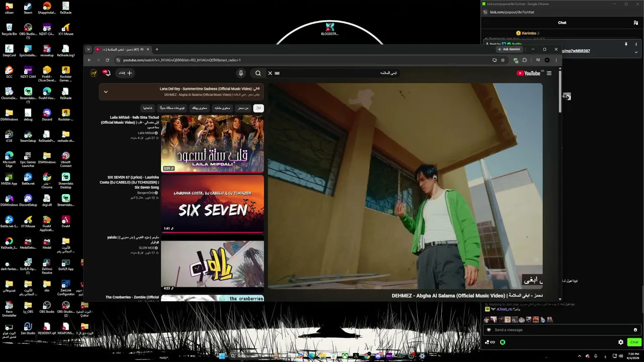Open a new Chrome tab
Viewport: 644px width, 362px height.
coord(156,49)
